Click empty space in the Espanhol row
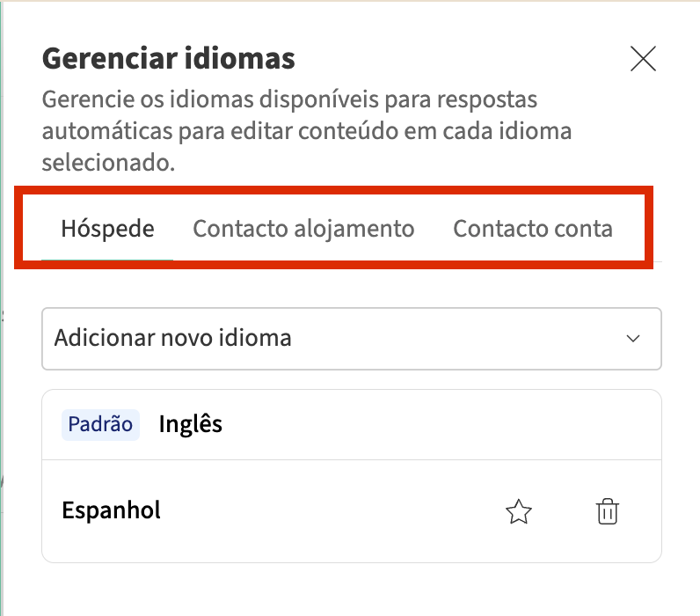 (334, 511)
